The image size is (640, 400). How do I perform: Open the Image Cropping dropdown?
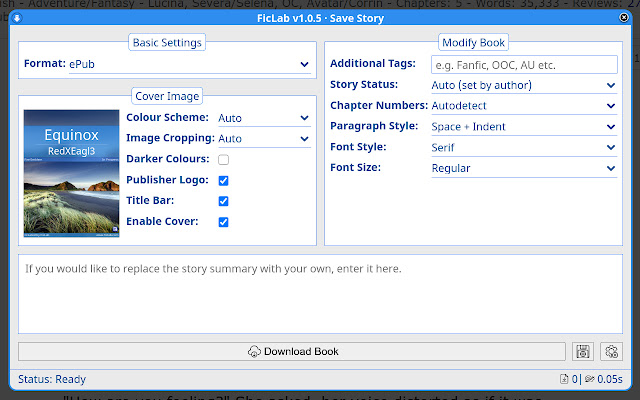pyautogui.click(x=264, y=139)
